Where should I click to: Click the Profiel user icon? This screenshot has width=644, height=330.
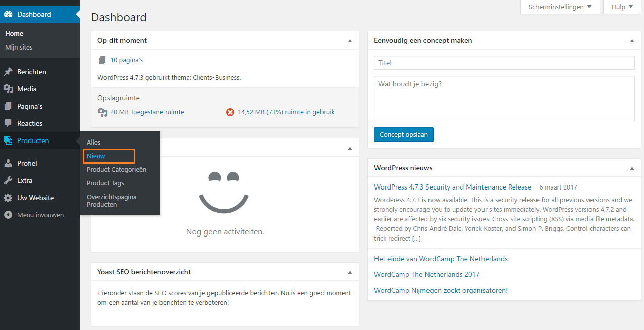coord(8,163)
